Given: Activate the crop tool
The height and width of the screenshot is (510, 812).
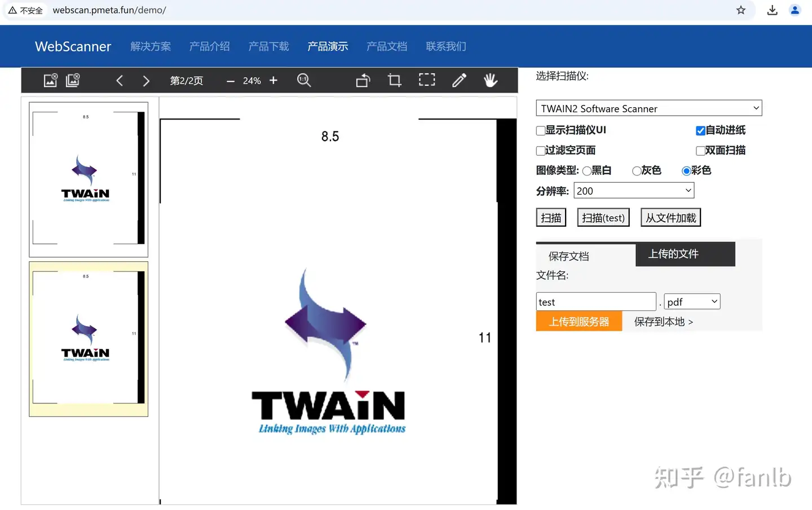Looking at the screenshot, I should pyautogui.click(x=394, y=80).
